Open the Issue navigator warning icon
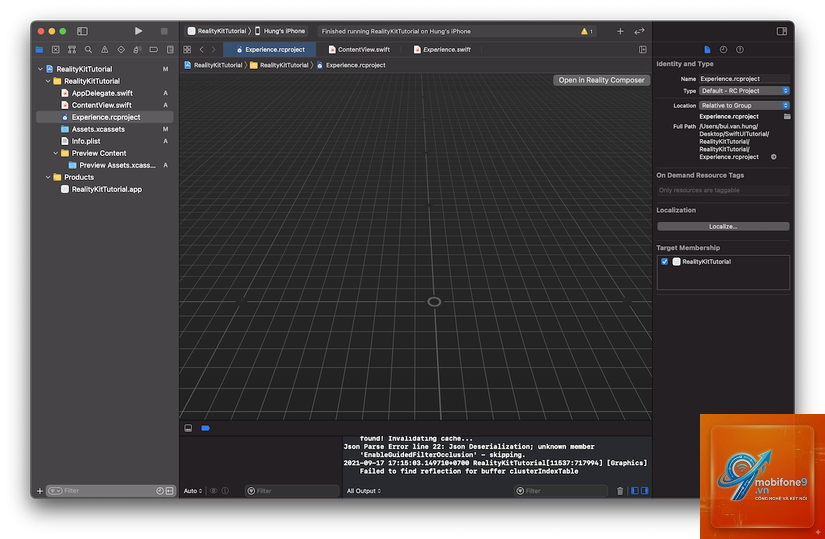 point(105,49)
